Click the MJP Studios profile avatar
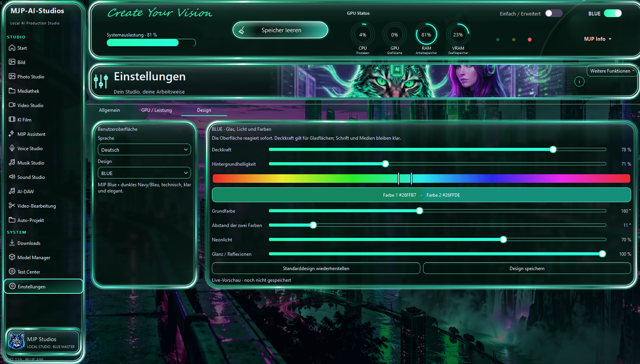Viewport: 640px width, 364px height. click(x=17, y=341)
